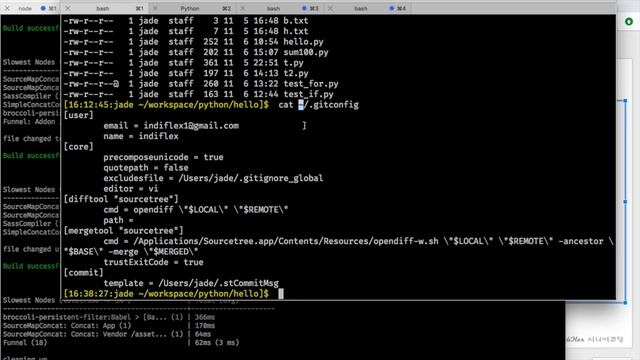
Task: Click the h.txt file listing row
Action: [186, 31]
